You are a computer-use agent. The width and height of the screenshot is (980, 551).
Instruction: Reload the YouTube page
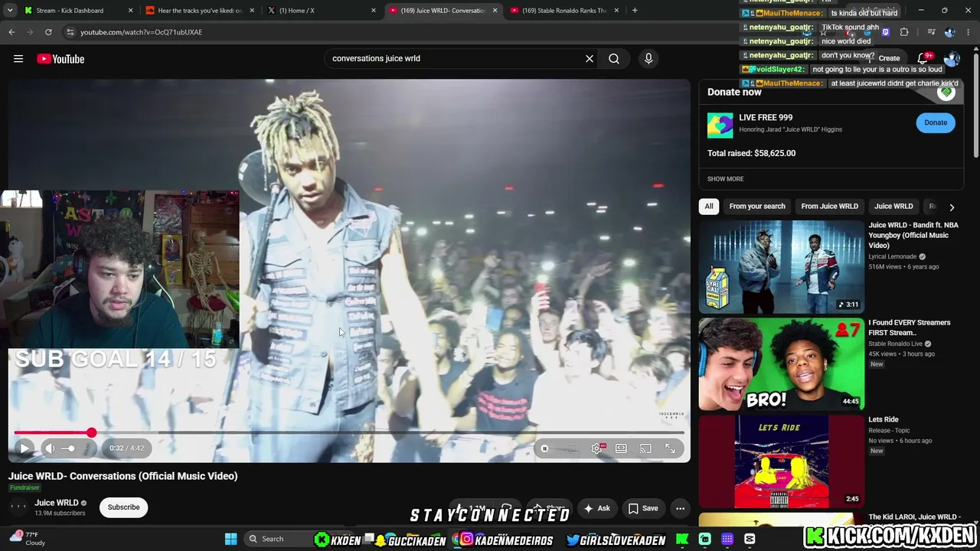pos(48,32)
